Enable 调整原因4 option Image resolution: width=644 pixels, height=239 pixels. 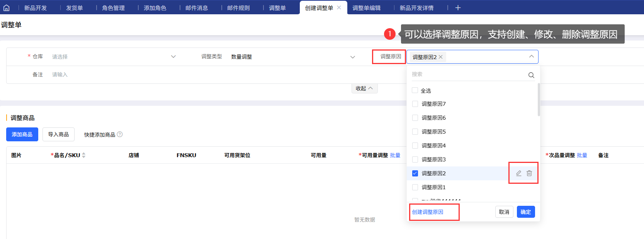coord(415,146)
